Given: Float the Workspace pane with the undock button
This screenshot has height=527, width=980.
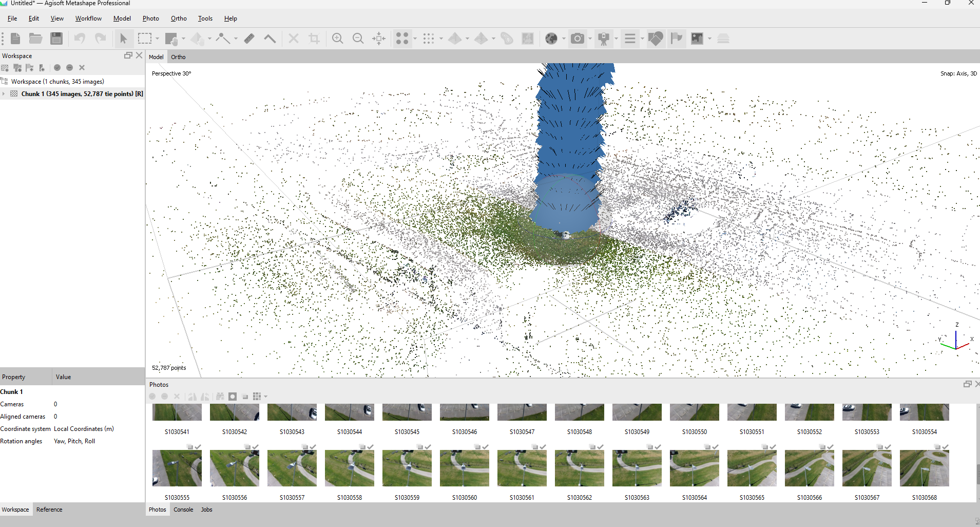Looking at the screenshot, I should coord(128,55).
